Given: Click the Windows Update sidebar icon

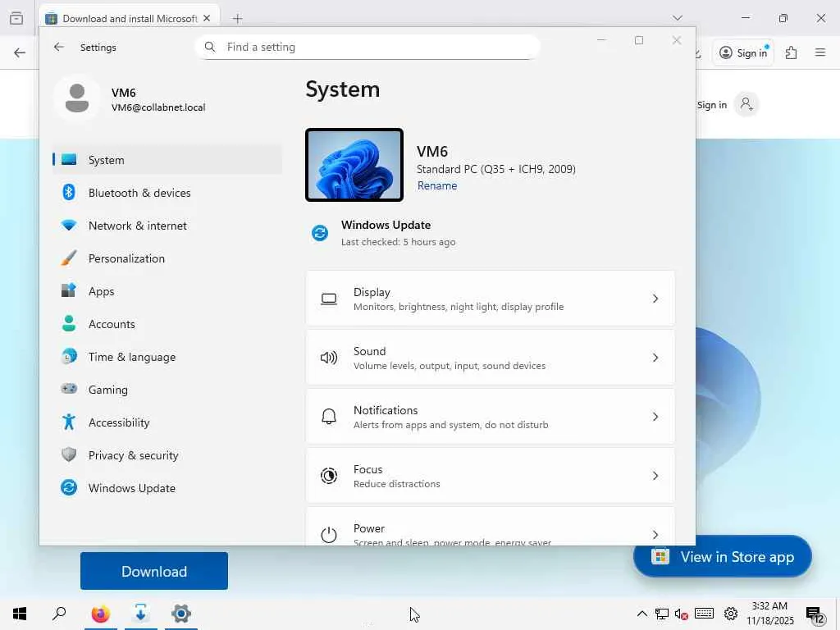Looking at the screenshot, I should coord(69,487).
